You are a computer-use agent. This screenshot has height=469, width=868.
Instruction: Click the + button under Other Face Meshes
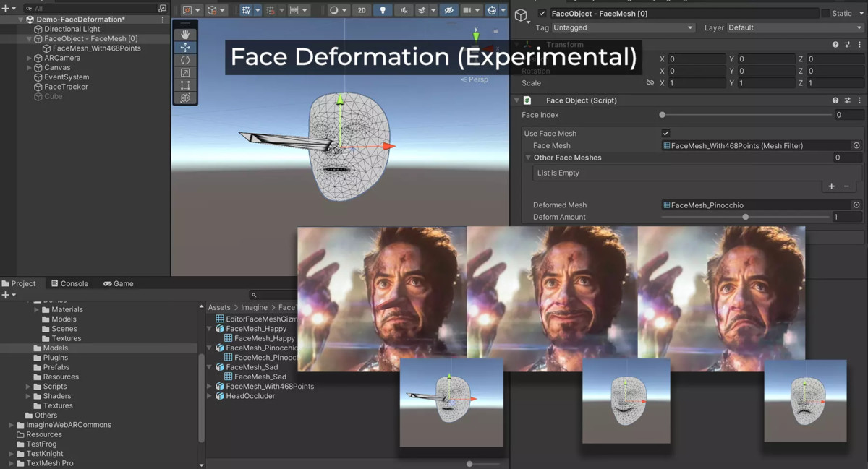(x=830, y=186)
